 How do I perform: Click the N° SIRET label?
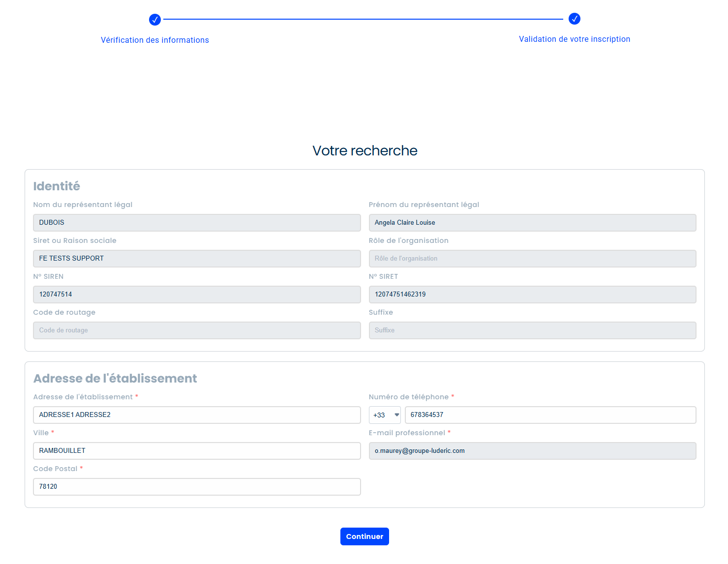383,276
